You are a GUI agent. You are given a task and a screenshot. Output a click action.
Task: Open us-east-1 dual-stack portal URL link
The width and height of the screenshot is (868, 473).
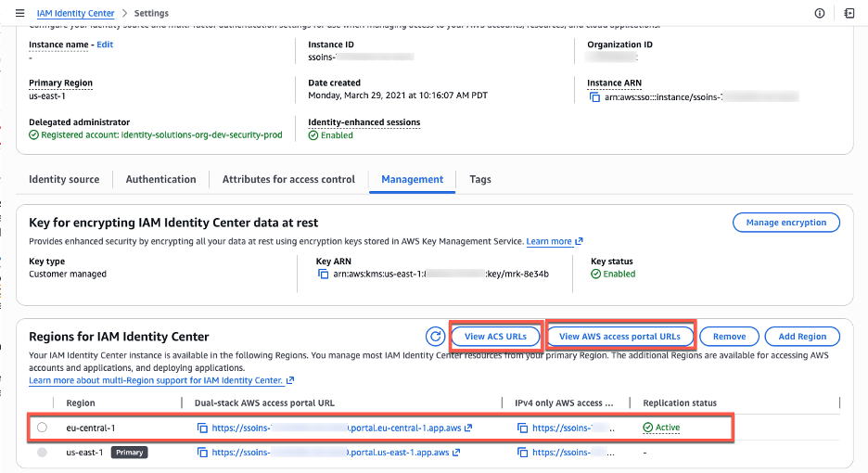(x=336, y=453)
